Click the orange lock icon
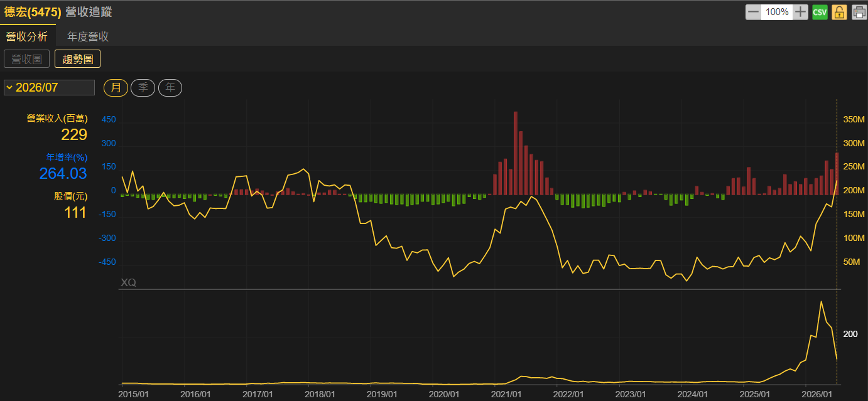Viewport: 868px width, 401px height. [x=840, y=12]
